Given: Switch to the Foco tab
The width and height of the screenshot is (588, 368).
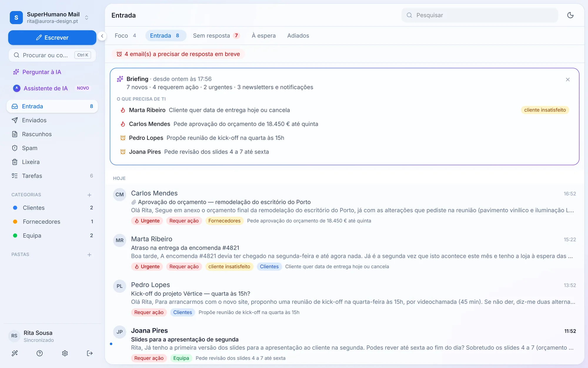Looking at the screenshot, I should pos(125,36).
